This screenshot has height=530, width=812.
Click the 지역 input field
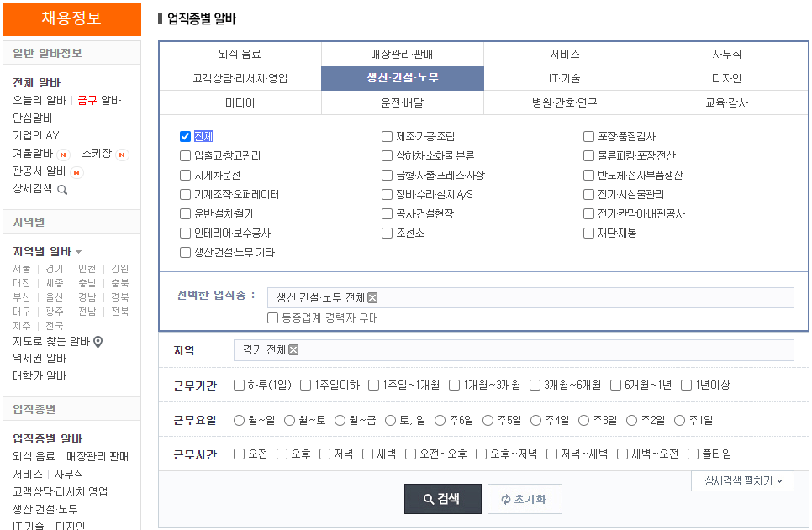point(514,350)
